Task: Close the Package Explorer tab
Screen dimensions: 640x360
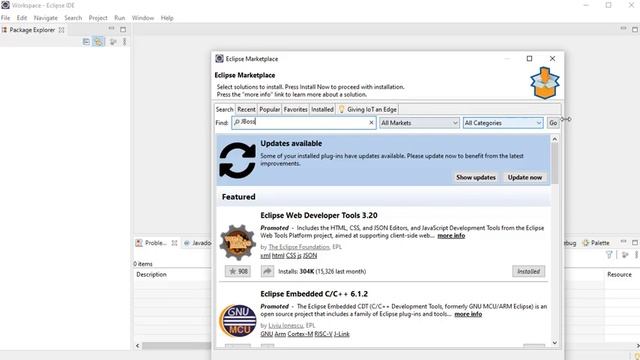Action: coord(61,30)
